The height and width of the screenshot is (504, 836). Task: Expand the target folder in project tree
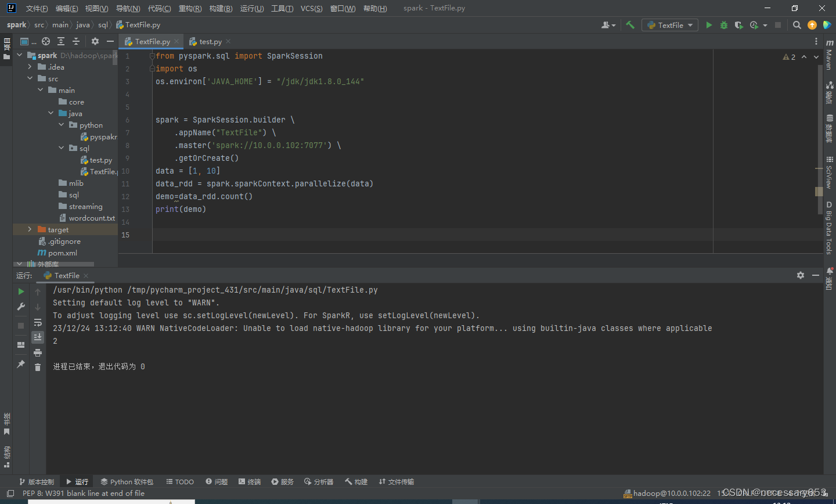tap(30, 230)
